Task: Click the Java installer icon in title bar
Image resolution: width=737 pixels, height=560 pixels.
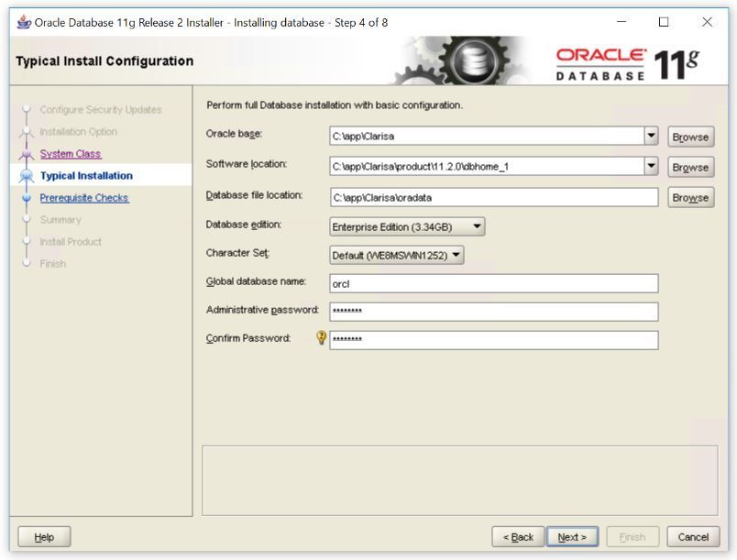Action: pyautogui.click(x=24, y=22)
